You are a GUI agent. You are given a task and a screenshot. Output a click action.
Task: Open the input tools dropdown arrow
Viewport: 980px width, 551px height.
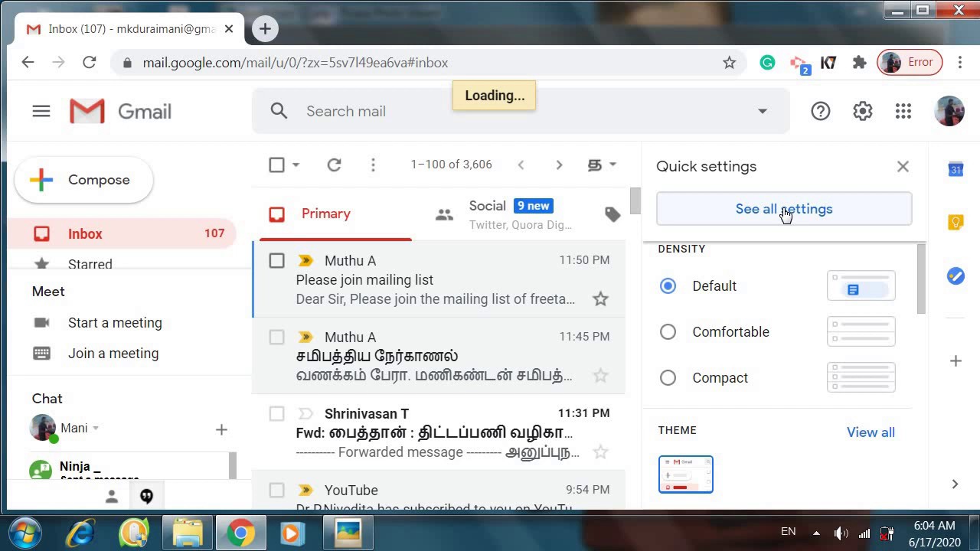click(612, 165)
